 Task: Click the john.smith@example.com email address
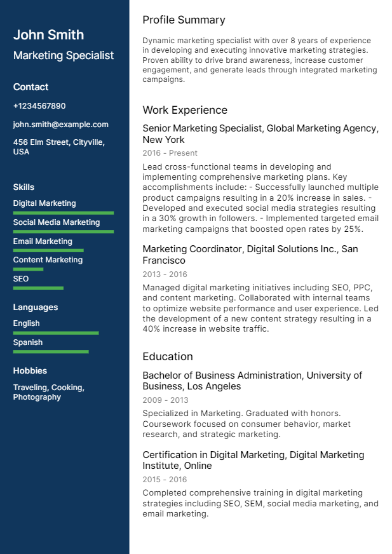[x=60, y=125]
